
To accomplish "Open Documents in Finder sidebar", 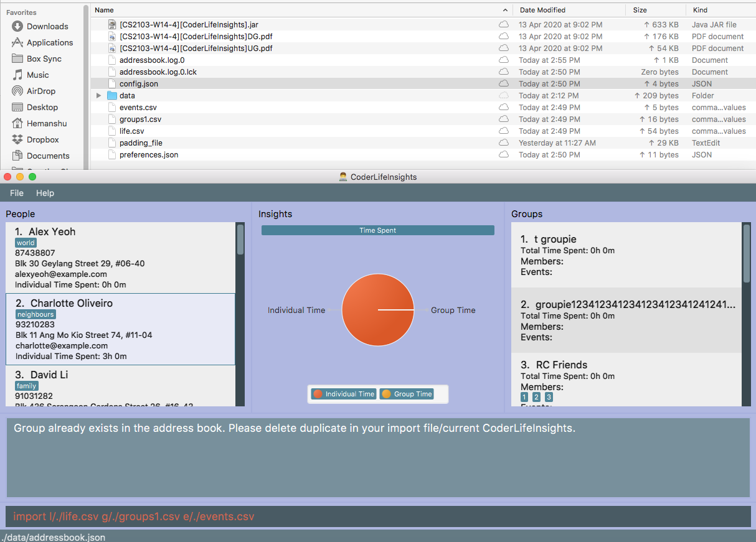I will tap(40, 156).
